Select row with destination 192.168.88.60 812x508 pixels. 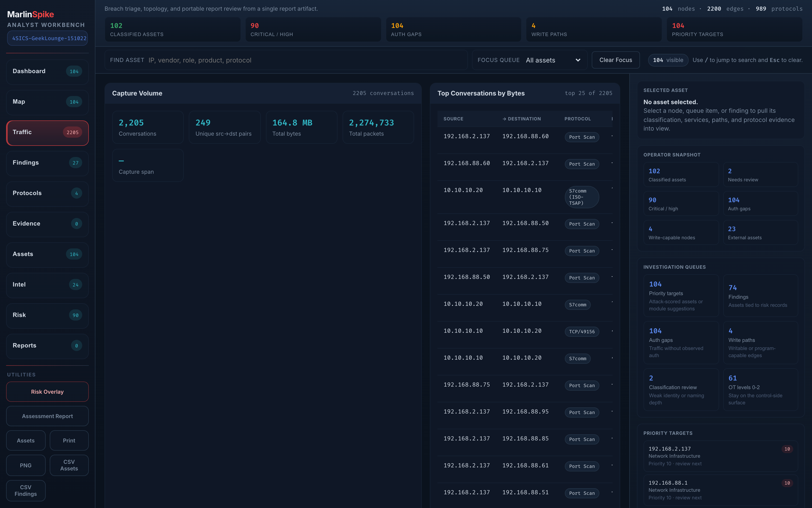click(525, 140)
